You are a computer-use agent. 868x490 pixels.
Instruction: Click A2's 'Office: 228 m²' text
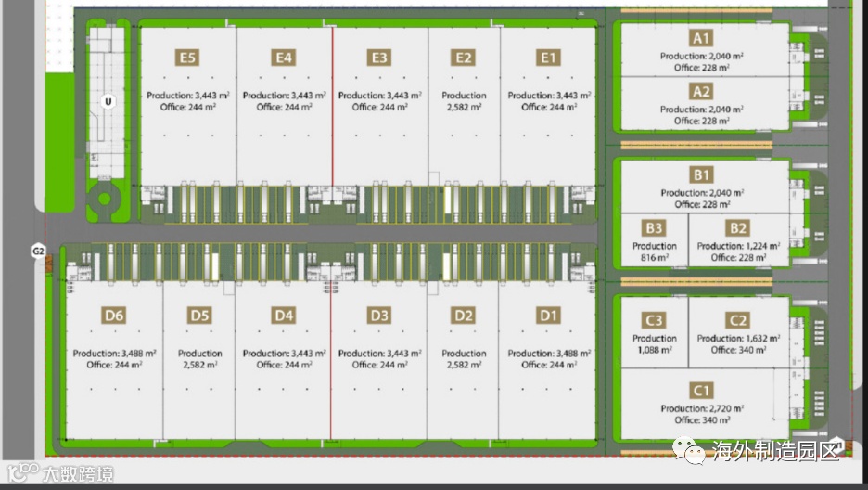coord(701,121)
